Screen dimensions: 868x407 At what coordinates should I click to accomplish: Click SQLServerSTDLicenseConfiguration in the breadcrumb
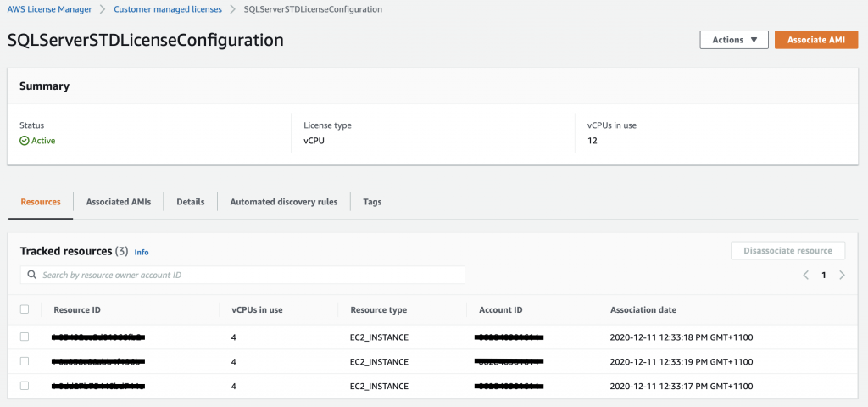point(313,9)
